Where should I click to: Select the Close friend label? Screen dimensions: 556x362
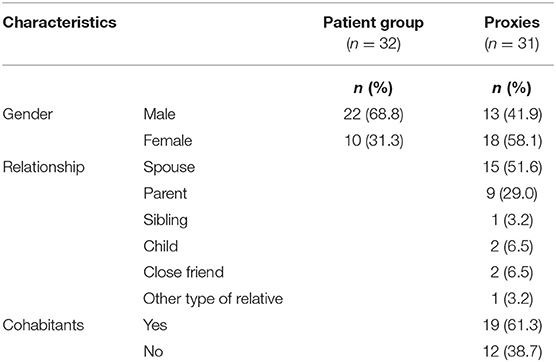click(184, 272)
